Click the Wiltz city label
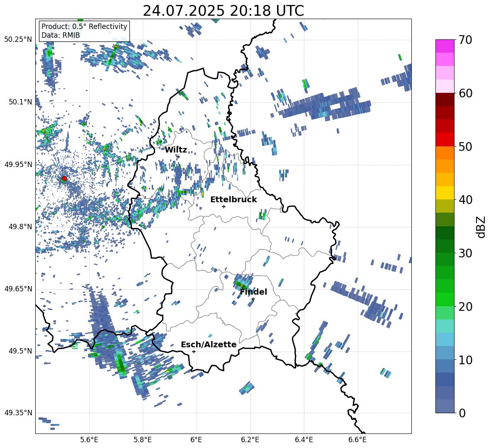The height and width of the screenshot is (448, 491). click(x=176, y=150)
